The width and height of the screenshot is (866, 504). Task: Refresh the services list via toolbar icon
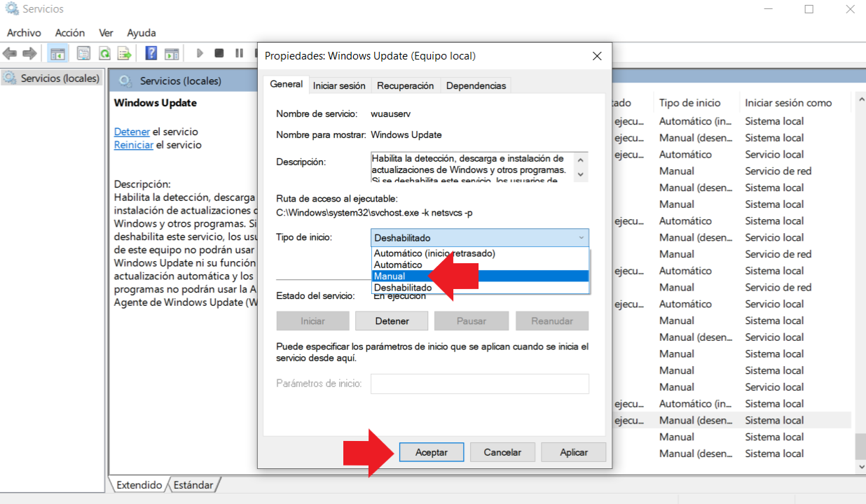104,52
